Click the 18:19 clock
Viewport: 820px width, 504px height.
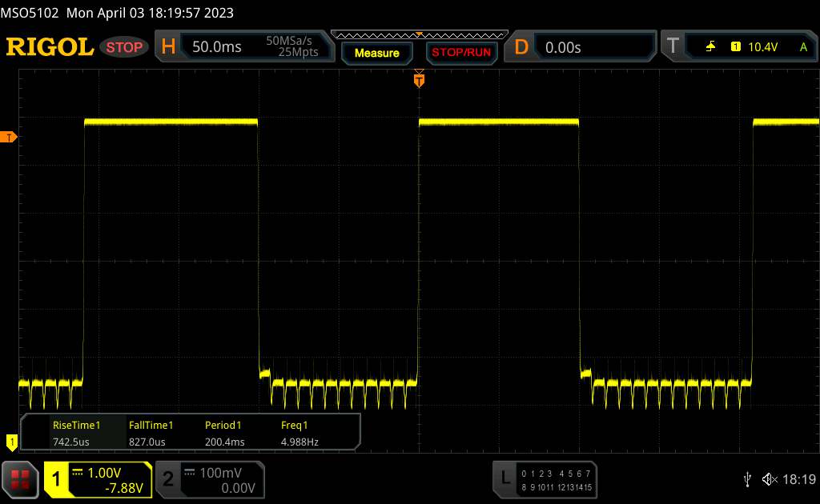pos(799,479)
